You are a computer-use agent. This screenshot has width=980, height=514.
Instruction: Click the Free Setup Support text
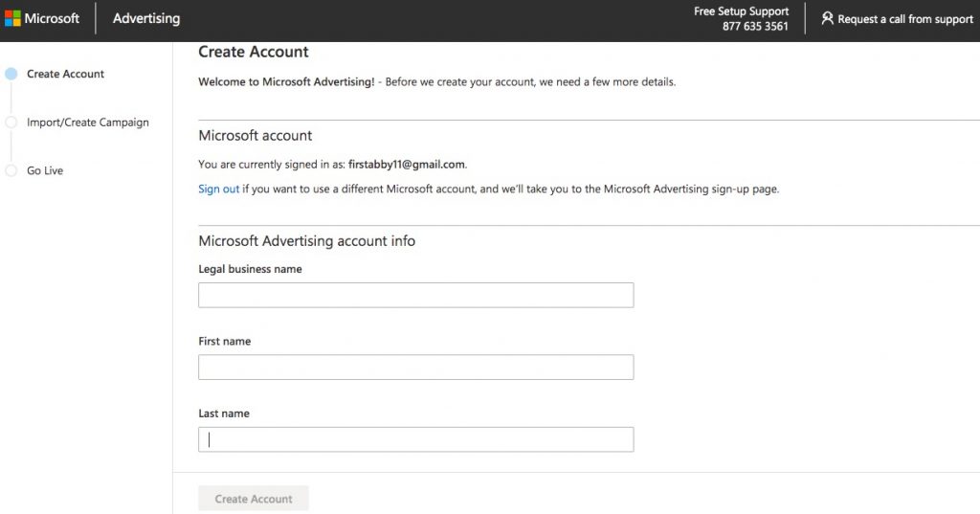(x=742, y=11)
